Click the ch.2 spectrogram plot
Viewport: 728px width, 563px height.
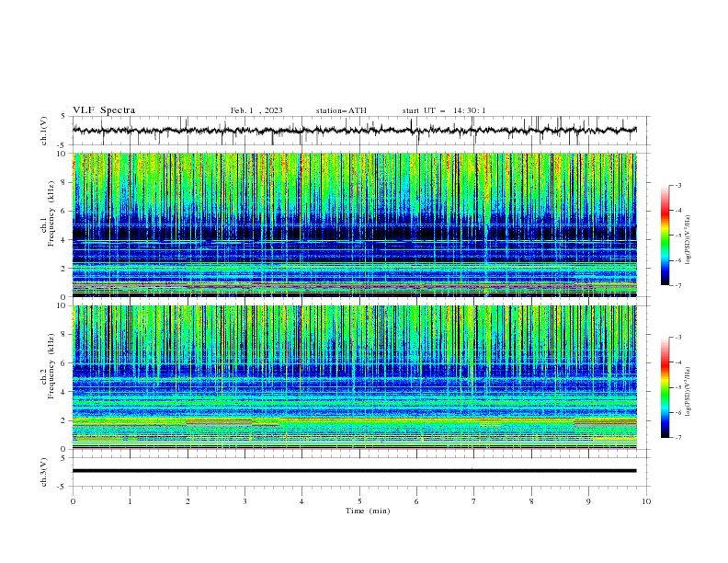pos(355,377)
